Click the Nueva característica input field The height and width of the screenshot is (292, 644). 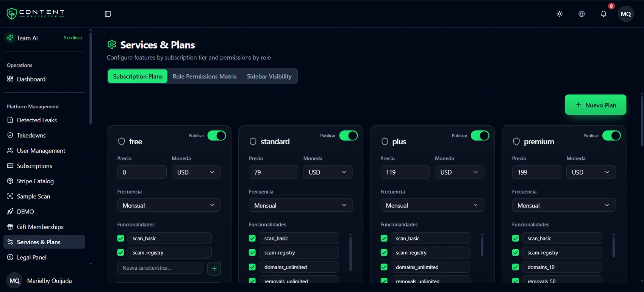click(x=161, y=268)
